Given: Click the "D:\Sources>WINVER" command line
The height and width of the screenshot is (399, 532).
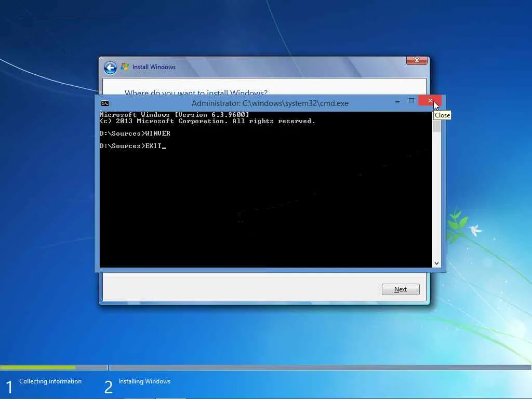Looking at the screenshot, I should pos(135,134).
